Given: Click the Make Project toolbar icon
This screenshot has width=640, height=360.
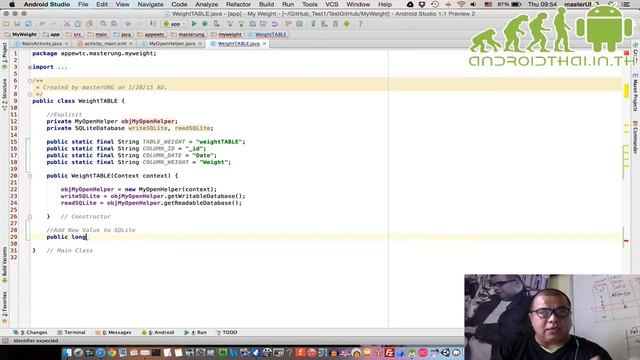Looking at the screenshot, I should click(x=152, y=24).
